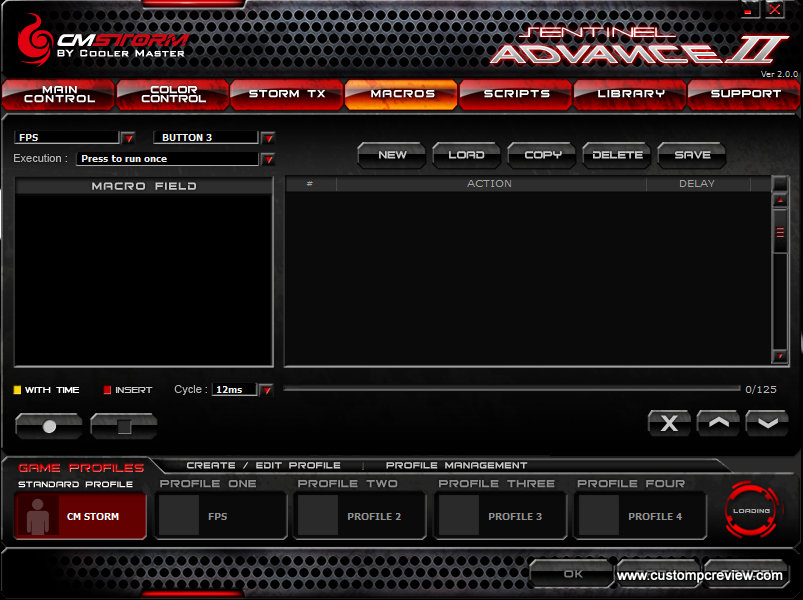This screenshot has height=600, width=803.
Task: Close the Sentinel Advance II window
Action: [775, 9]
